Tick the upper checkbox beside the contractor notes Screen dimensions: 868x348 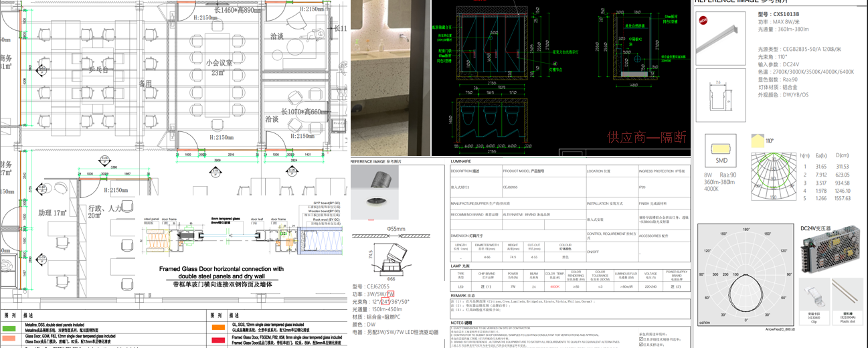[641, 339]
